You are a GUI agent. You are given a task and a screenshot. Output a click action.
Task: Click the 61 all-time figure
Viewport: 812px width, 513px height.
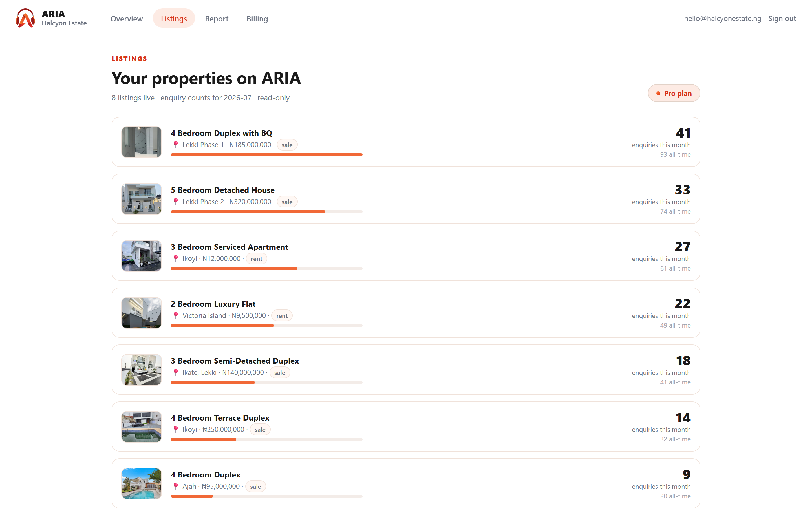(675, 268)
